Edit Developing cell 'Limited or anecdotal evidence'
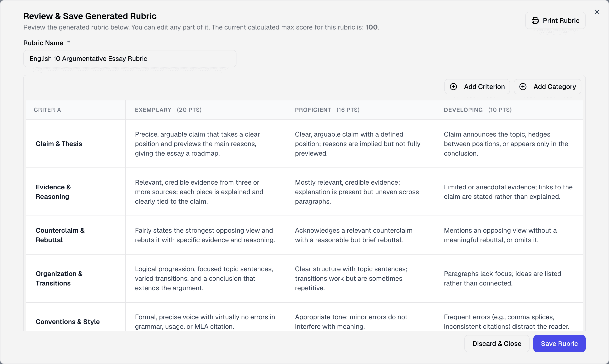The image size is (609, 364). 508,192
